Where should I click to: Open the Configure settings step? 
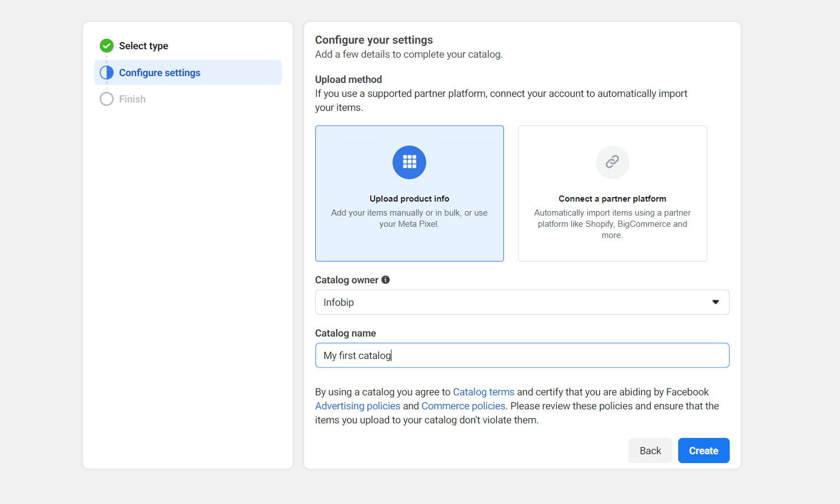coord(160,73)
